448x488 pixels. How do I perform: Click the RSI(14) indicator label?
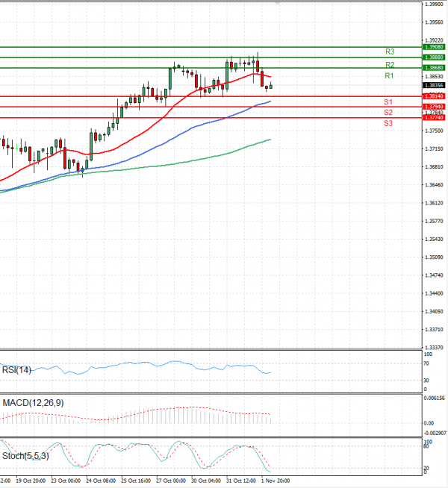17,370
